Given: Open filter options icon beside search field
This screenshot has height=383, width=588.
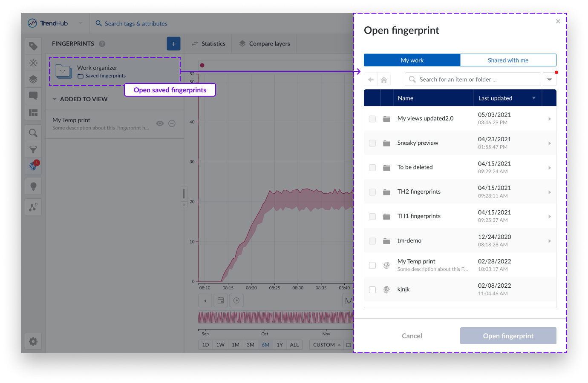Looking at the screenshot, I should point(550,80).
